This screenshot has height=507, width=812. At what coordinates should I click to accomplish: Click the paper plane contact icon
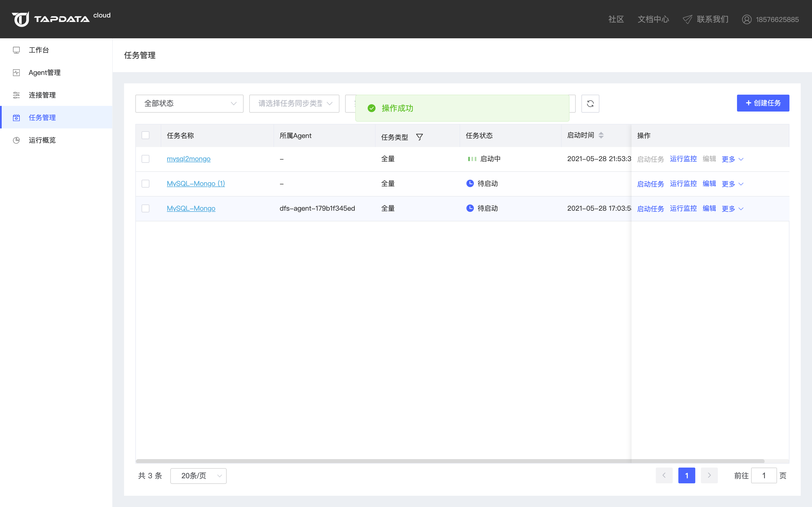pos(687,19)
